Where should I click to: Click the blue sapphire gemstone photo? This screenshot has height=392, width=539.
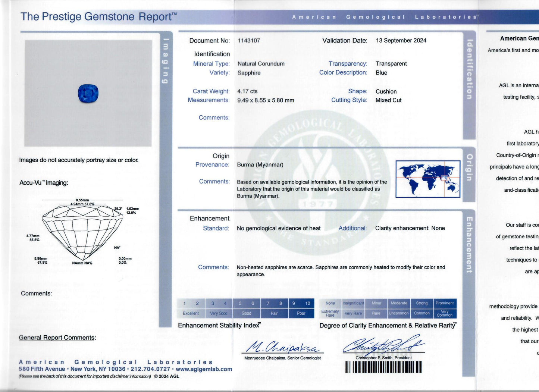[x=88, y=94]
